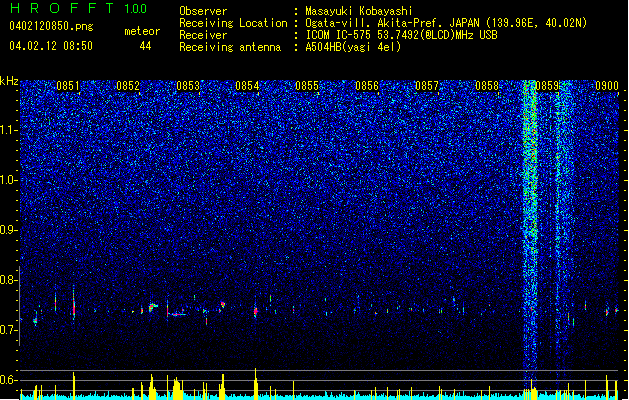The image size is (629, 400).
Task: Click the kHz axis unit label
Action: point(9,81)
